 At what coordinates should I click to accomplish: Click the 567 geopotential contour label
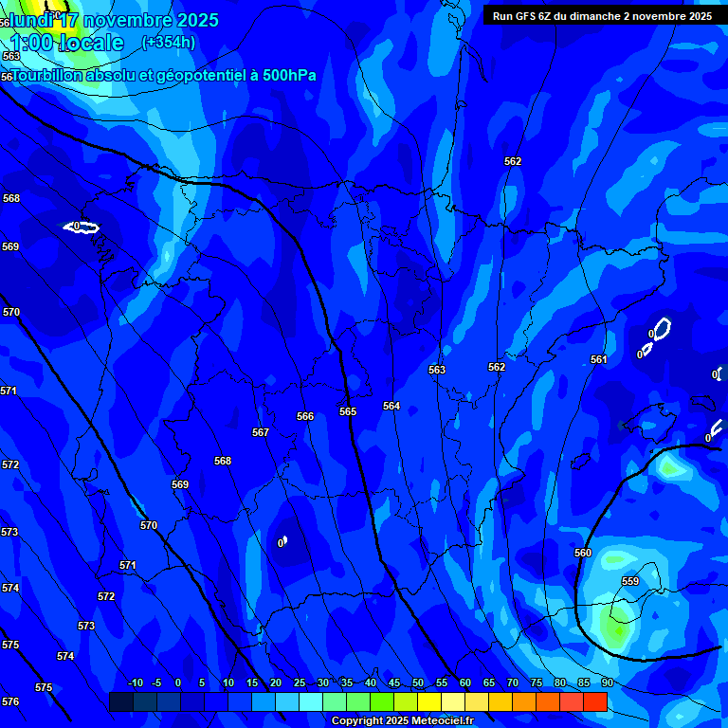click(x=261, y=432)
